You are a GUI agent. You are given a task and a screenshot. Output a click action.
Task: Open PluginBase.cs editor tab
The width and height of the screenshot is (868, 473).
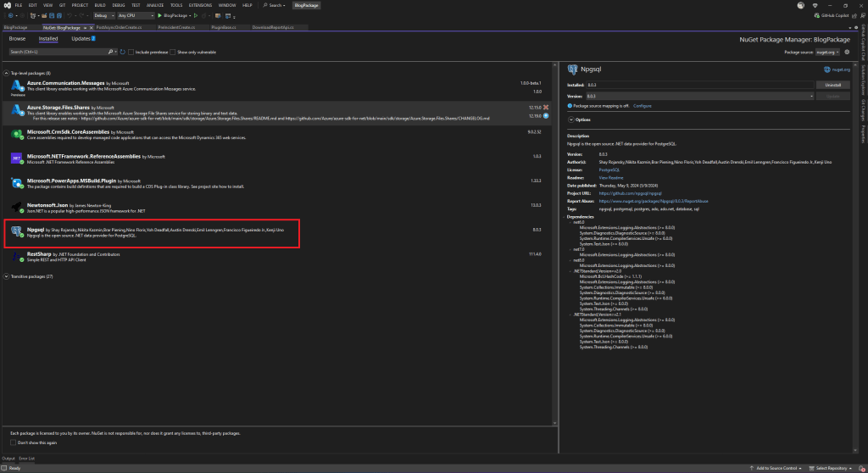click(x=224, y=27)
